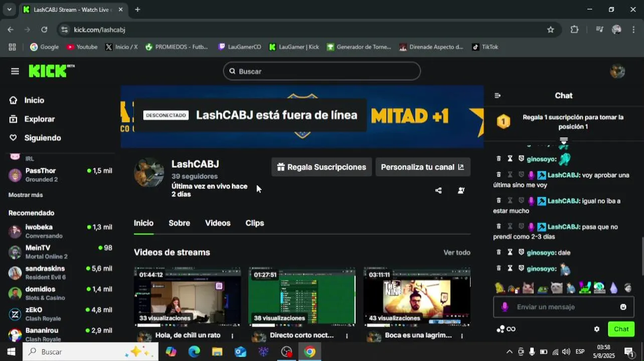Open options for Hola, de chill video

pyautogui.click(x=232, y=335)
